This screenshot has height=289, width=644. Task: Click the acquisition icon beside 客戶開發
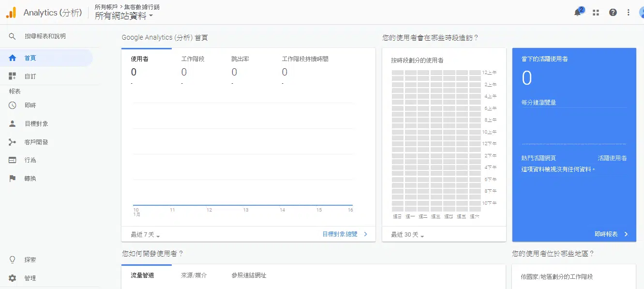[x=13, y=142]
